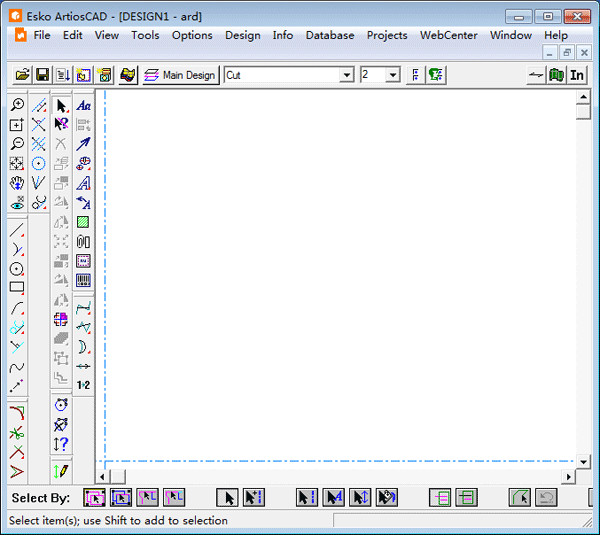
Task: Select the Zoom In magnifier tool
Action: pyautogui.click(x=17, y=105)
